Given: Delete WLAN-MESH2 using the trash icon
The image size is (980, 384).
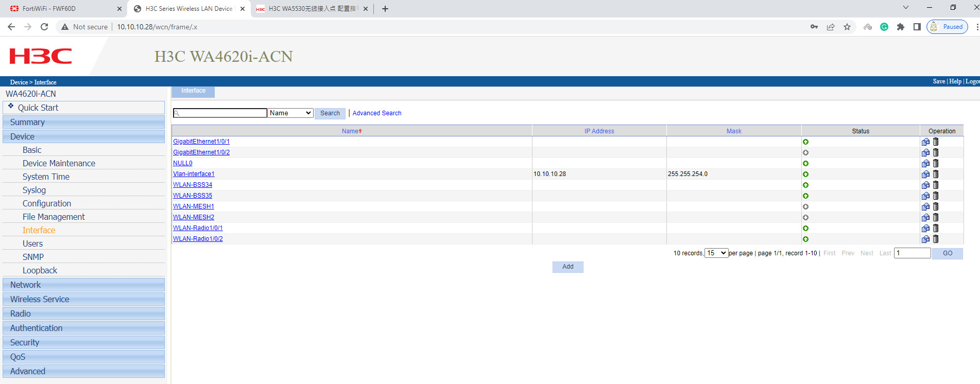Looking at the screenshot, I should click(x=936, y=217).
